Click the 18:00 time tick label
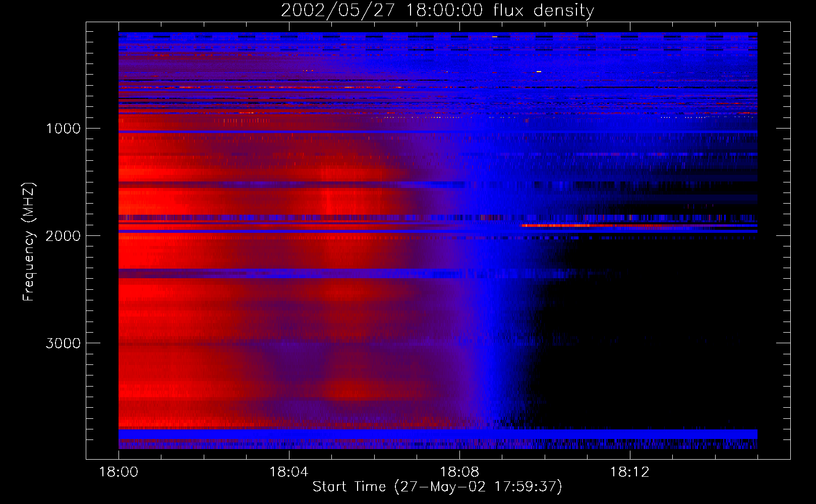 (119, 472)
